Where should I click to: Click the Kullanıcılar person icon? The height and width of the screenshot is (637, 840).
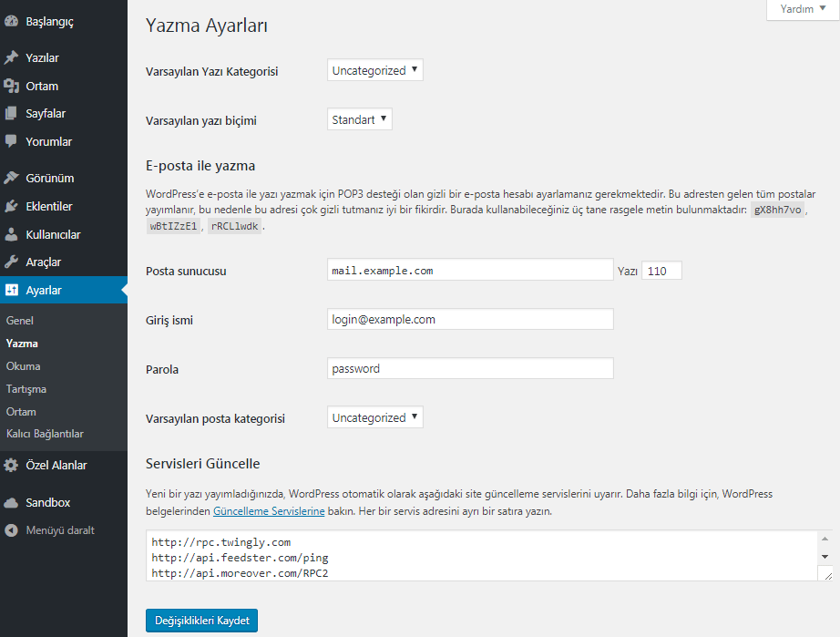(11, 234)
